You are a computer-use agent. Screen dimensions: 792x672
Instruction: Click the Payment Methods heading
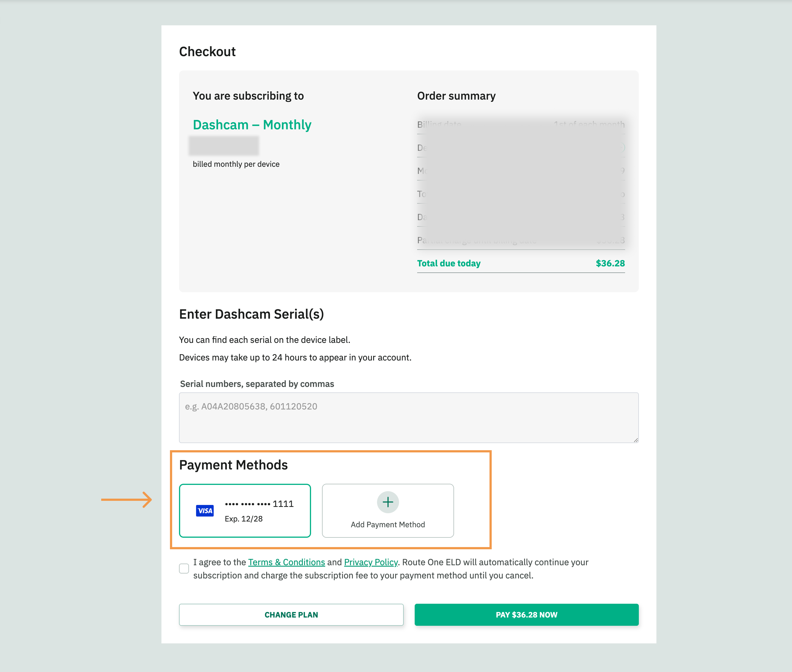coord(233,465)
